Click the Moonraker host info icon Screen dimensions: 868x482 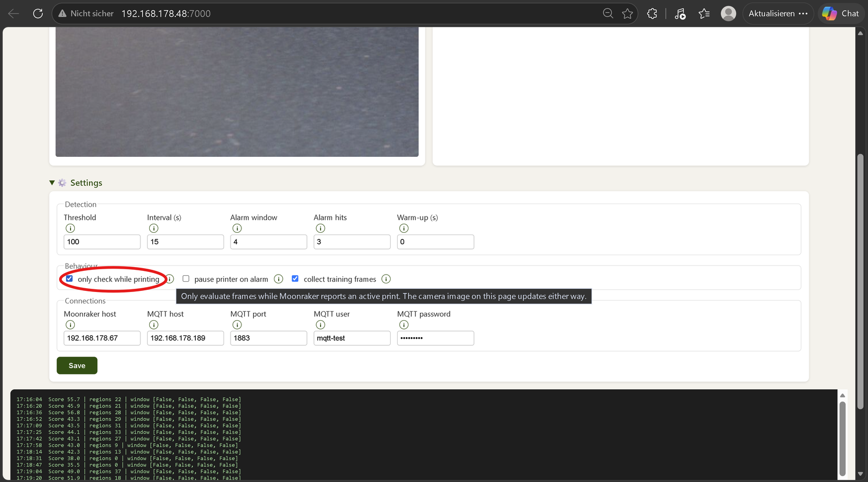(x=70, y=325)
